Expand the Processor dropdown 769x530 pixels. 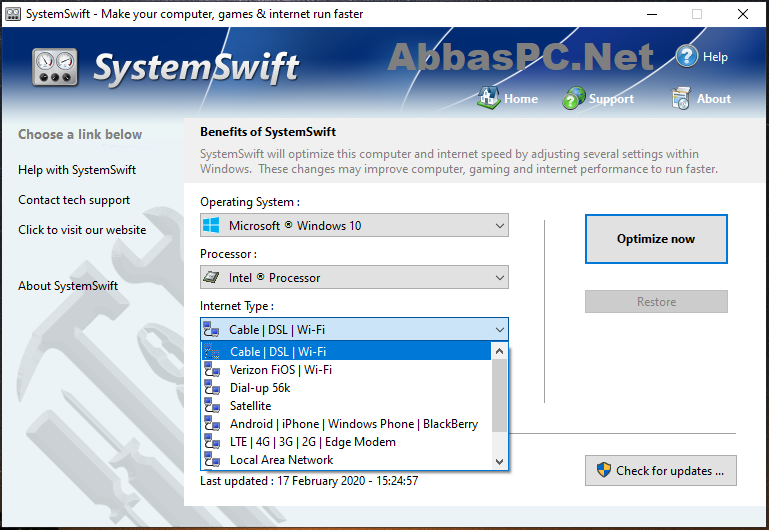point(499,278)
